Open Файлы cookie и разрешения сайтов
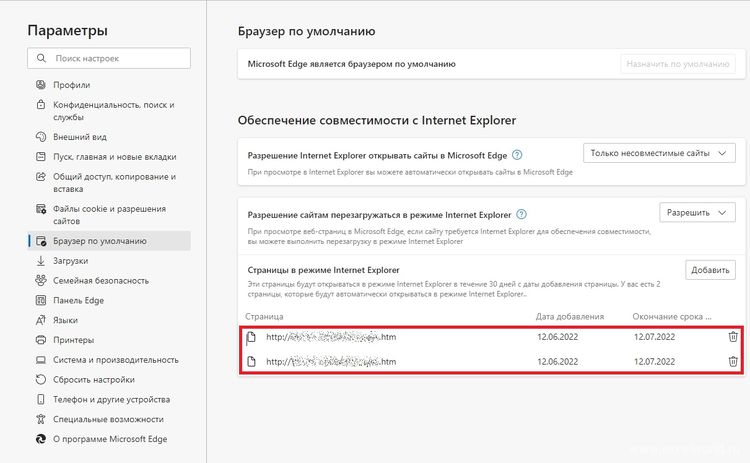This screenshot has height=463, width=750. [x=110, y=215]
